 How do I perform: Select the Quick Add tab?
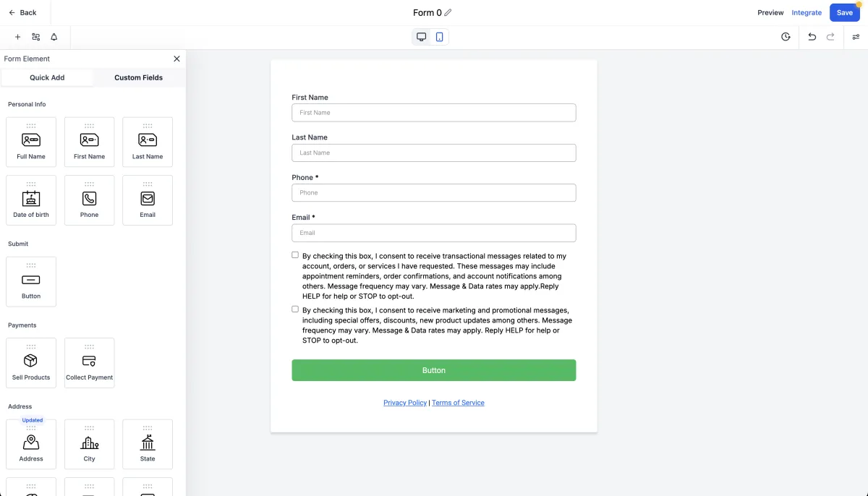click(47, 77)
